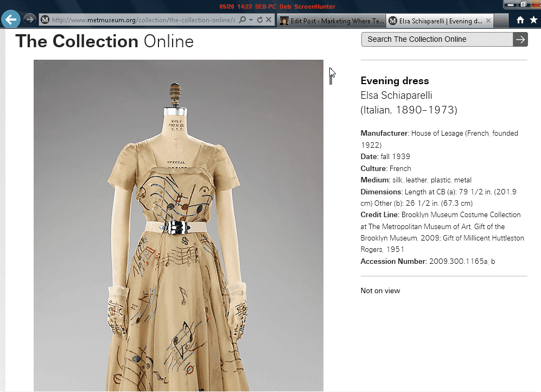Click the browser Back arrow button
The width and height of the screenshot is (541, 392).
coord(11,20)
